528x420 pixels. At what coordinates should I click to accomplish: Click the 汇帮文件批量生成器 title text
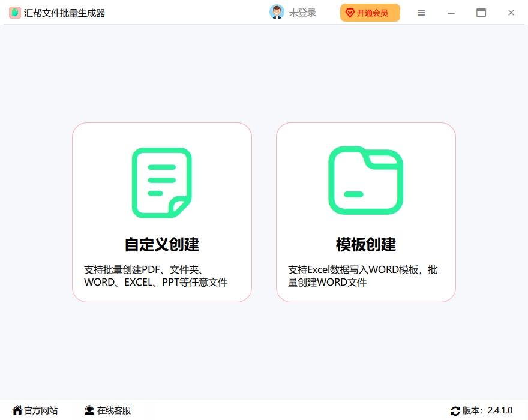point(64,13)
